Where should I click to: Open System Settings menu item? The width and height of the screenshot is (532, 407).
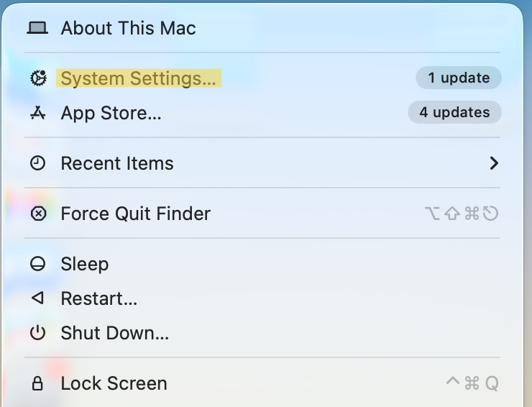coord(138,78)
